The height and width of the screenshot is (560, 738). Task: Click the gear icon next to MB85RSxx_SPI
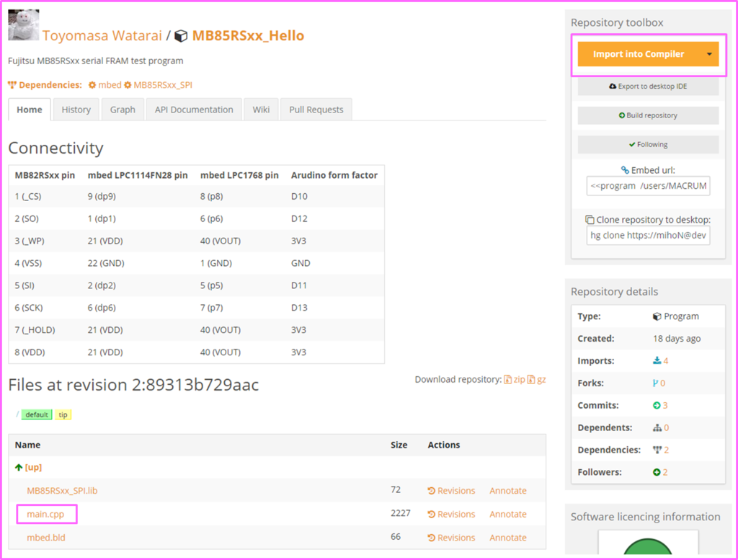[x=128, y=85]
